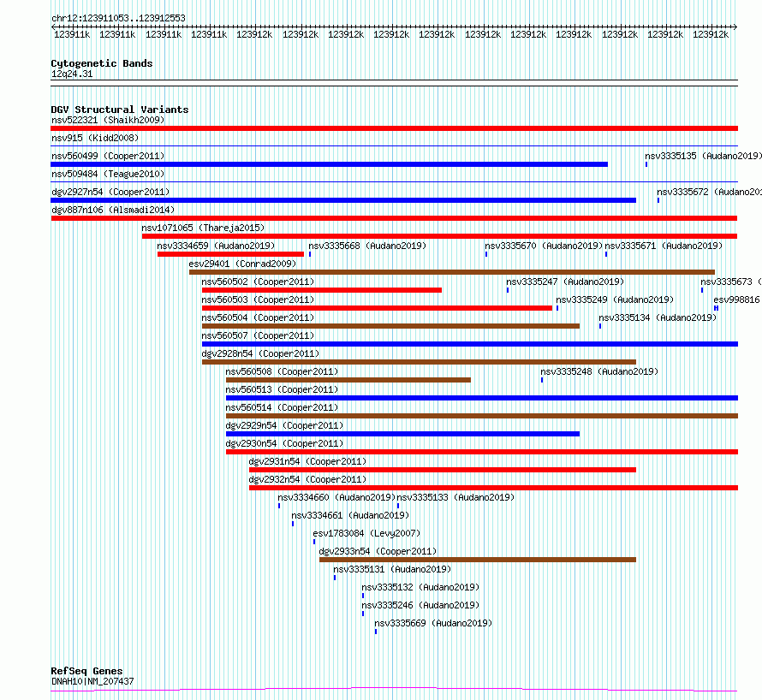
Task: Select the nsv3335248 (Audano2019) label
Action: (x=599, y=371)
